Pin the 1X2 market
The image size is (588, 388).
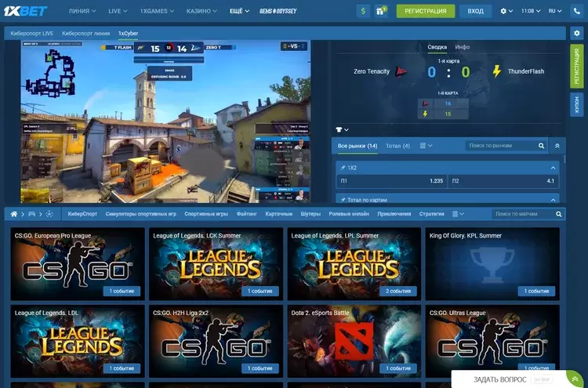pos(343,168)
